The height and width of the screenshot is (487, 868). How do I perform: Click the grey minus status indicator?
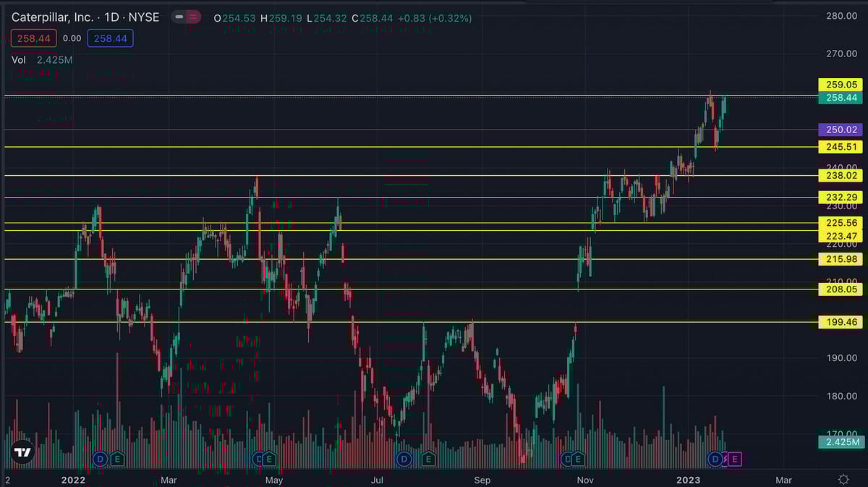(x=179, y=17)
